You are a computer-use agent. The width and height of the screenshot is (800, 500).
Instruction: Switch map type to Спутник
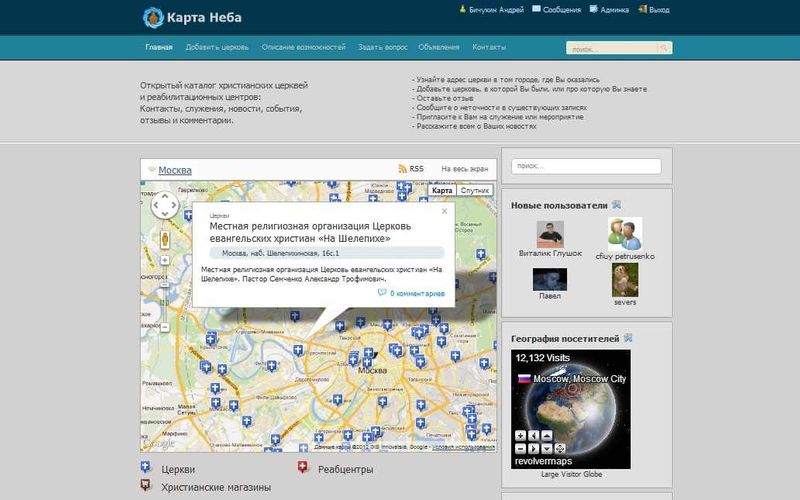474,190
